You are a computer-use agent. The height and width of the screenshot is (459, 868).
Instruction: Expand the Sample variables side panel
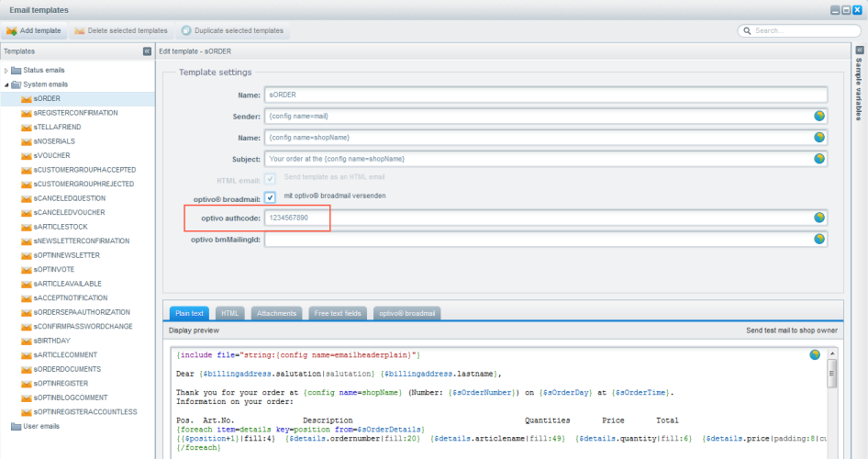(859, 50)
